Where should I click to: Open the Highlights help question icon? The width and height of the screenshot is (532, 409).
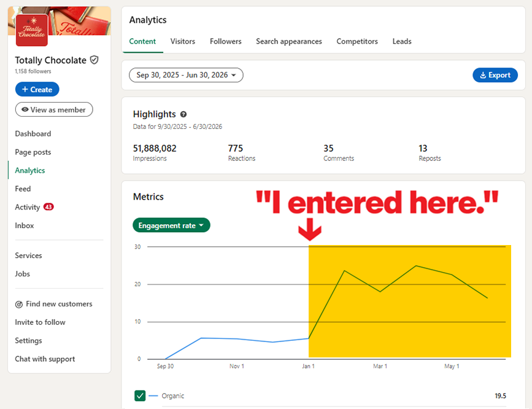[183, 114]
